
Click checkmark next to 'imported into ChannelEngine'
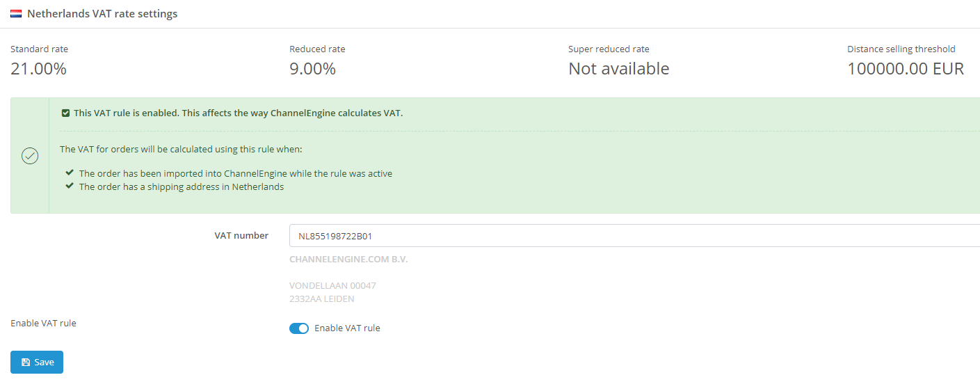pos(69,173)
